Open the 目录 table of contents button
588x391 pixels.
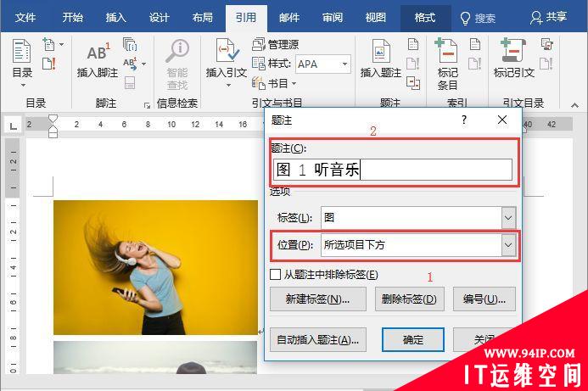point(22,63)
